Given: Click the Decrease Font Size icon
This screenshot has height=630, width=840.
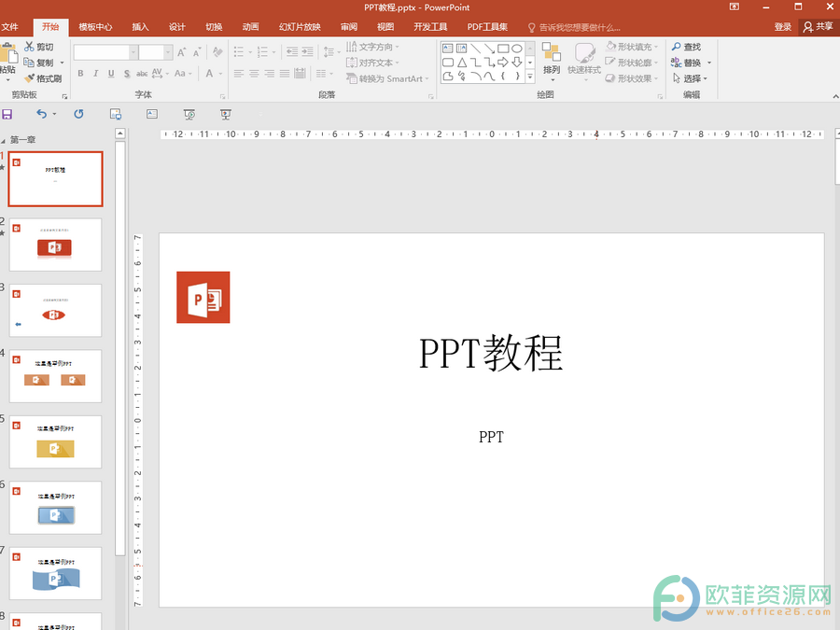Looking at the screenshot, I should tap(197, 52).
